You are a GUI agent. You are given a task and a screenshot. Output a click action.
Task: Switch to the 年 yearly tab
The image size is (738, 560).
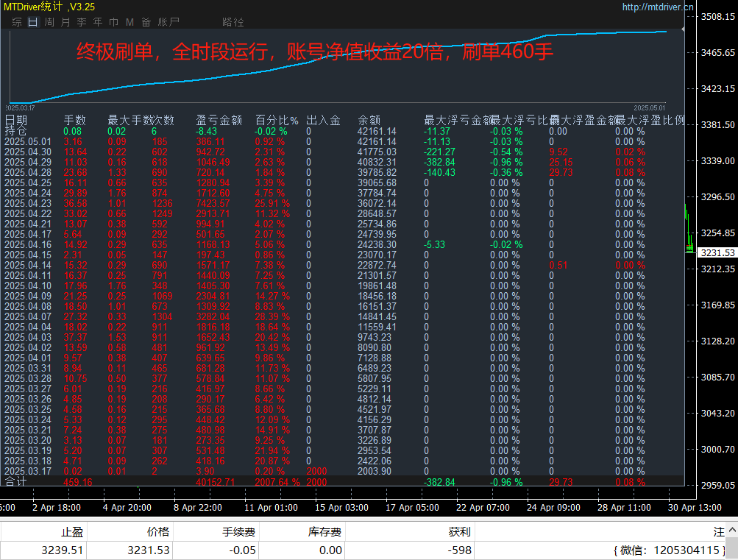tap(97, 22)
